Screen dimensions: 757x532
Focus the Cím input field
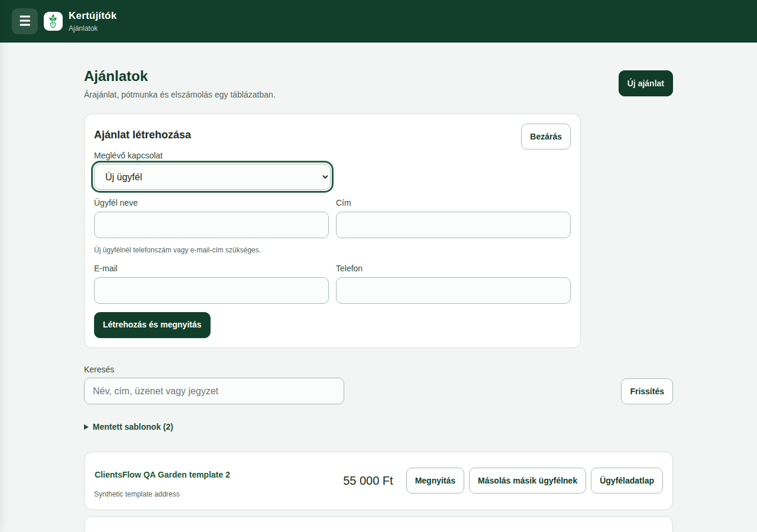[x=453, y=225]
